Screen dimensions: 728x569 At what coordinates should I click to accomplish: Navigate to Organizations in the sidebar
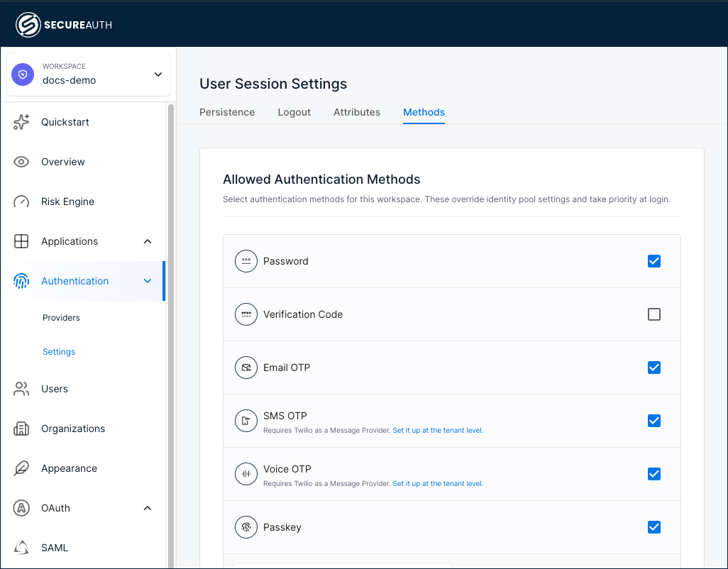click(x=73, y=429)
